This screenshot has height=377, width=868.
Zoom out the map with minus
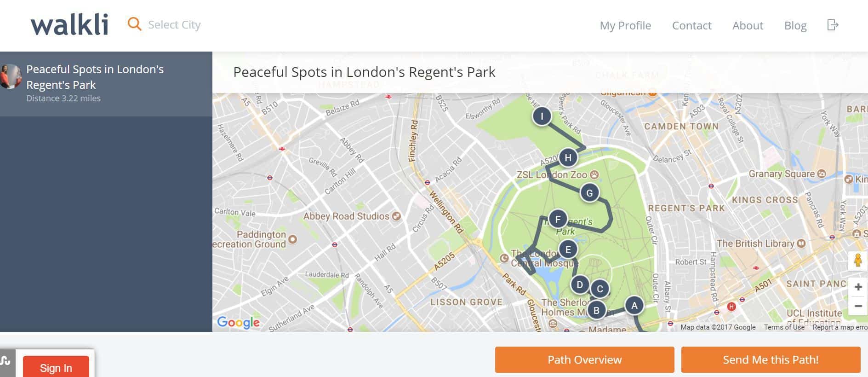pyautogui.click(x=858, y=306)
